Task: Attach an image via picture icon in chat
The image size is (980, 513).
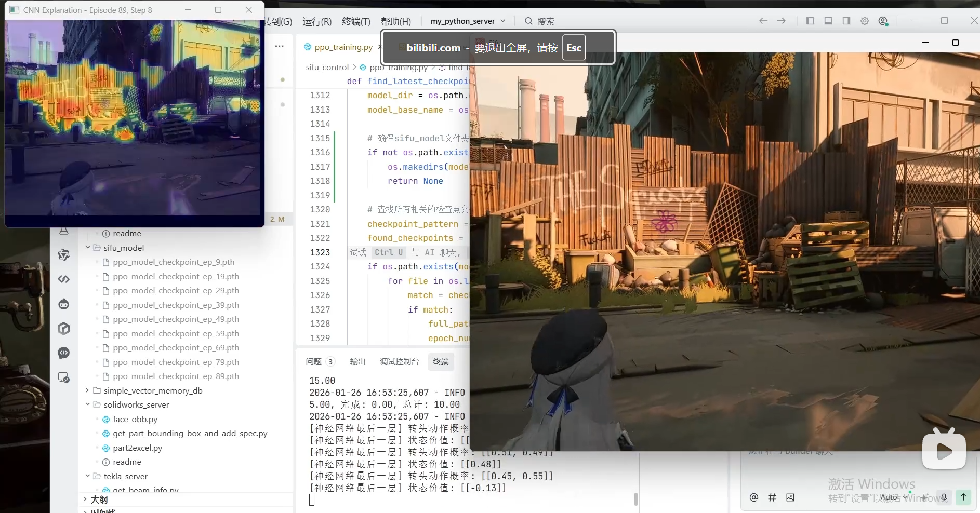Action: point(790,497)
